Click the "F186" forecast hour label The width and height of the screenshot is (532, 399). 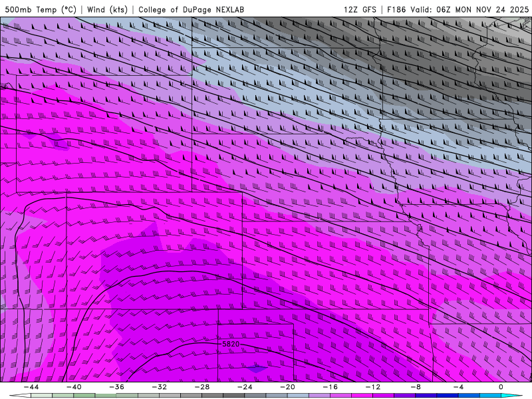pyautogui.click(x=396, y=9)
